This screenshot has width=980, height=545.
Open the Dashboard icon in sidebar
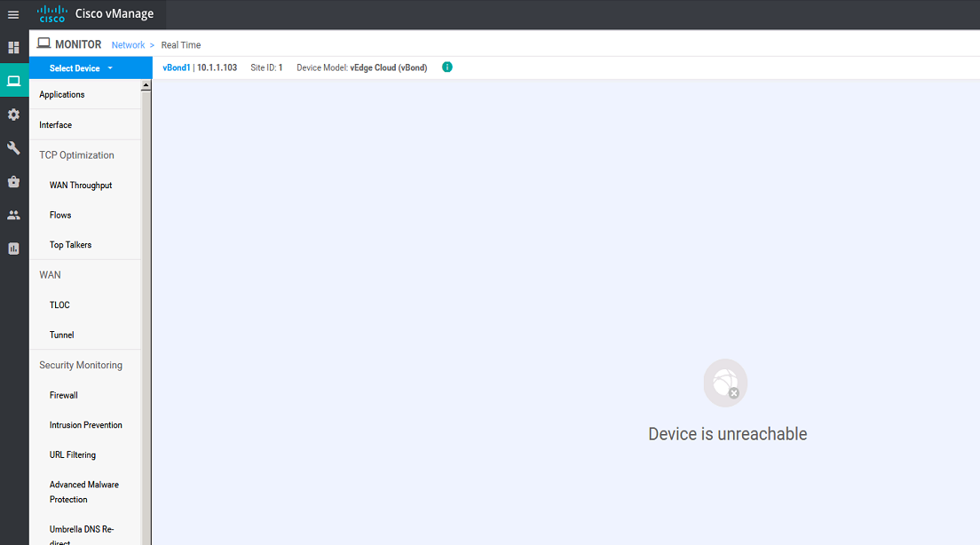pos(13,48)
